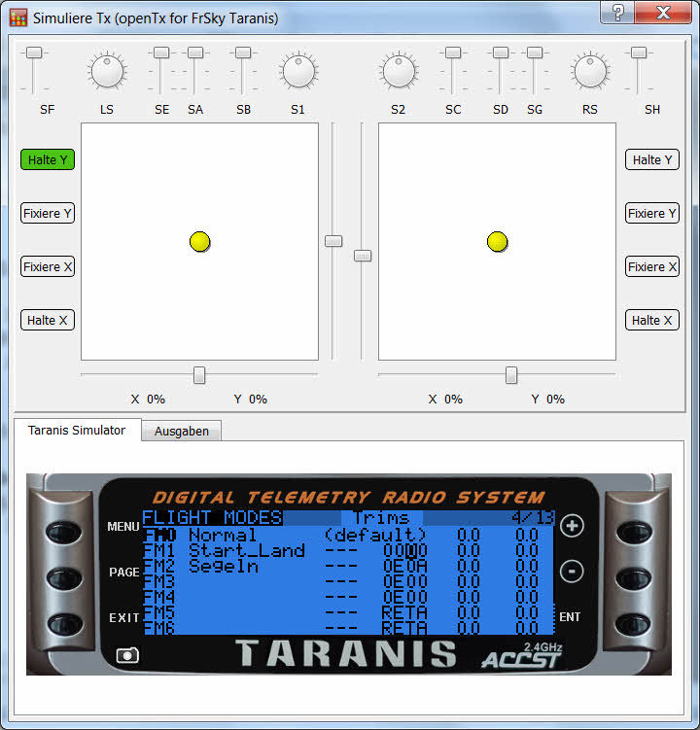Click the MENU key on the radio
This screenshot has height=730, width=700.
[63, 531]
